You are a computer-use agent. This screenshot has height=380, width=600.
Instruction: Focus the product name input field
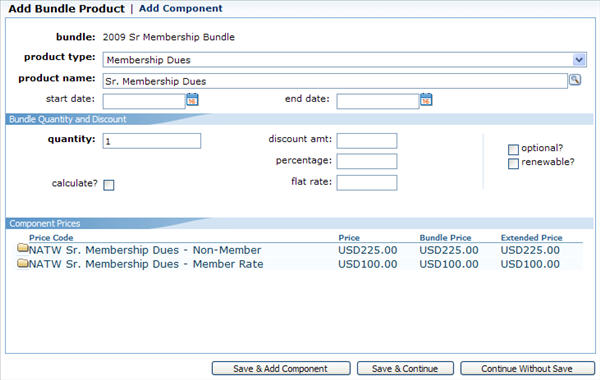pos(335,81)
